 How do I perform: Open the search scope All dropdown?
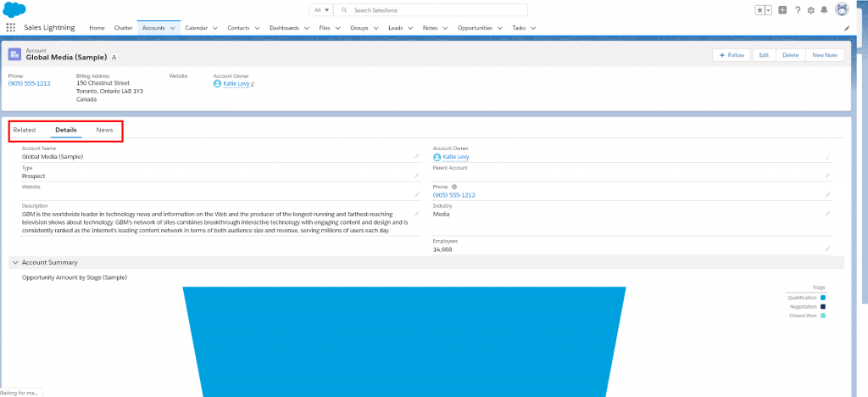[x=321, y=10]
